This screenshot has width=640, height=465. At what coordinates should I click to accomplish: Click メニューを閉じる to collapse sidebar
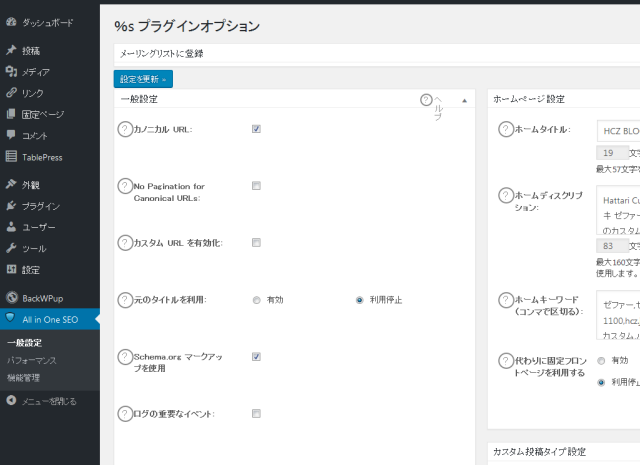[x=50, y=401]
